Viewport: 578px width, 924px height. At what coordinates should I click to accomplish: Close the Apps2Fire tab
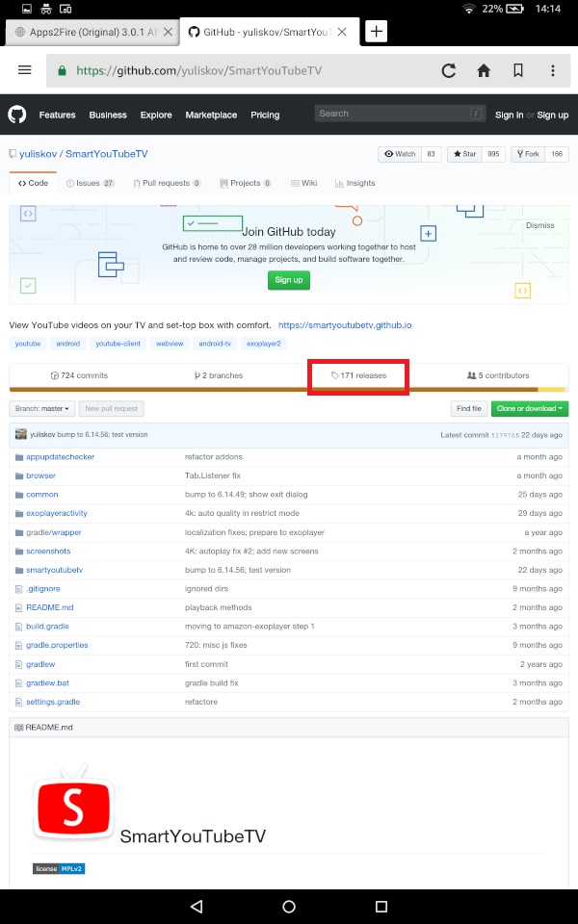coord(168,32)
